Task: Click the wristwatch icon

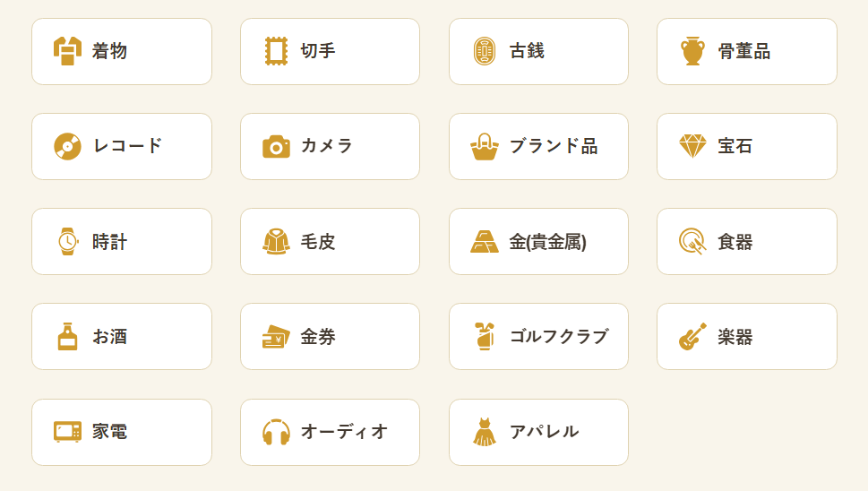Action: [67, 241]
